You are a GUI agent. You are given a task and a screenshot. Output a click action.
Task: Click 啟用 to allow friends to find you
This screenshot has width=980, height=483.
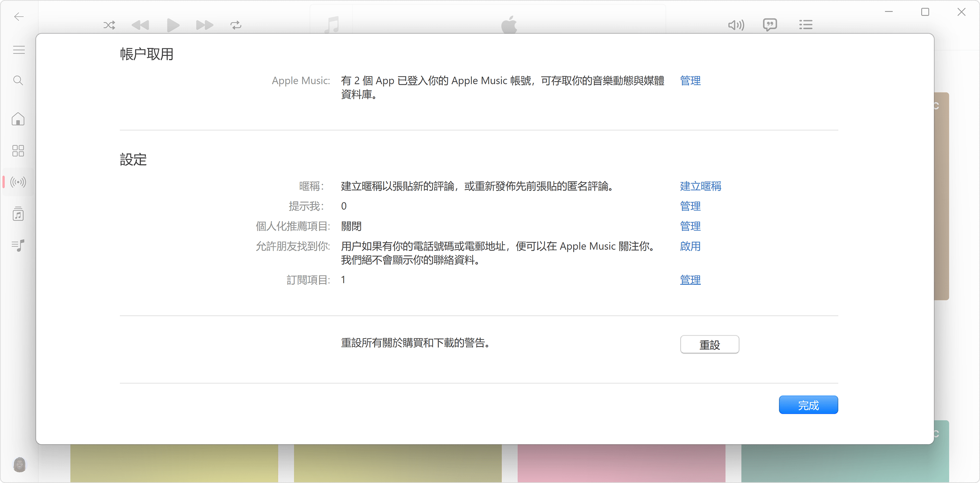tap(690, 247)
